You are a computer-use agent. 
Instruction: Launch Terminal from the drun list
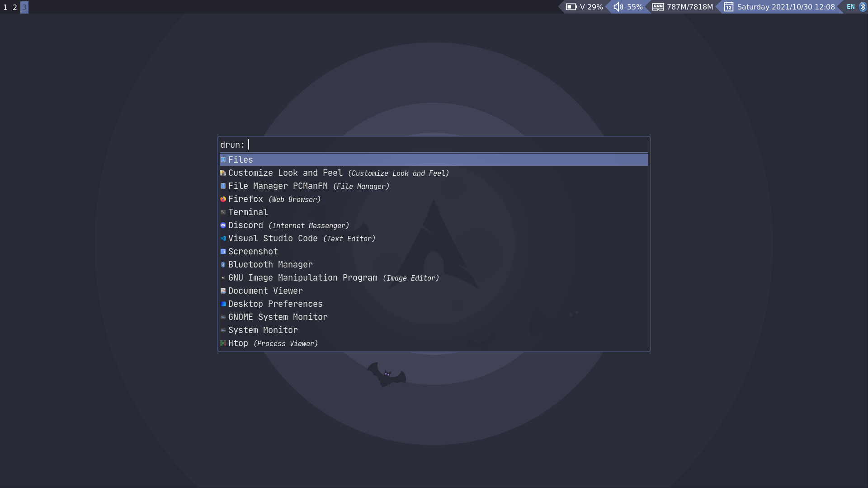coord(248,212)
